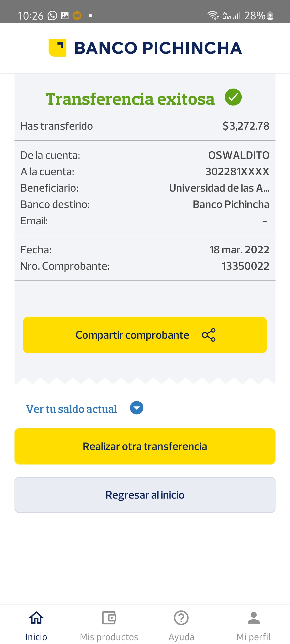Tap the Nro. Comprobante number 13350022
This screenshot has height=644, width=290.
pyautogui.click(x=245, y=266)
